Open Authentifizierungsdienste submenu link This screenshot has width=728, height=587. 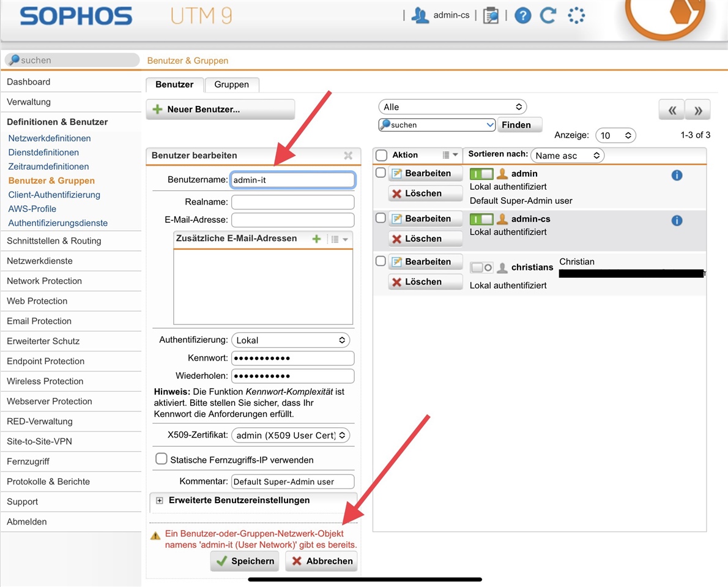58,223
